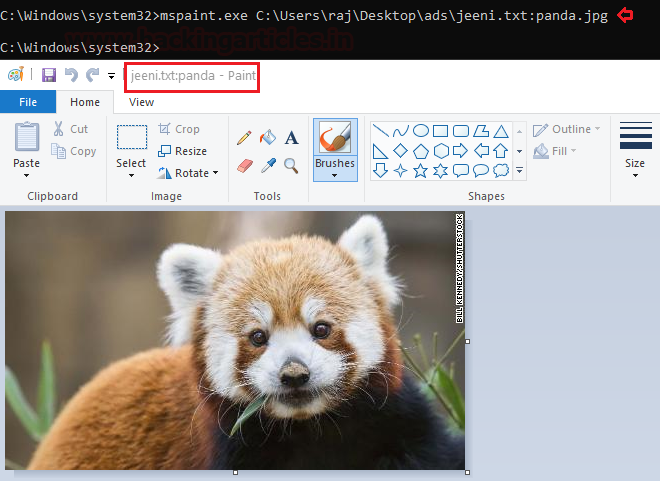Pick the Rounded rectangular callout shape

[x=460, y=170]
